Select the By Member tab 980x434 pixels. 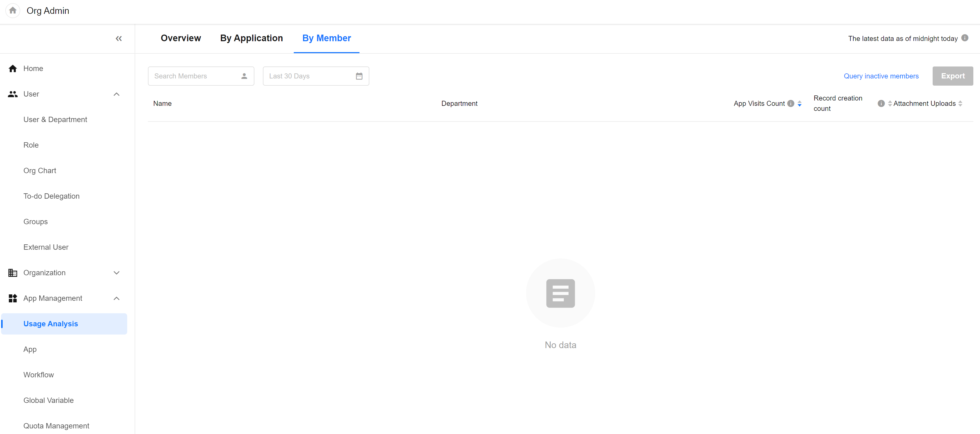[326, 38]
